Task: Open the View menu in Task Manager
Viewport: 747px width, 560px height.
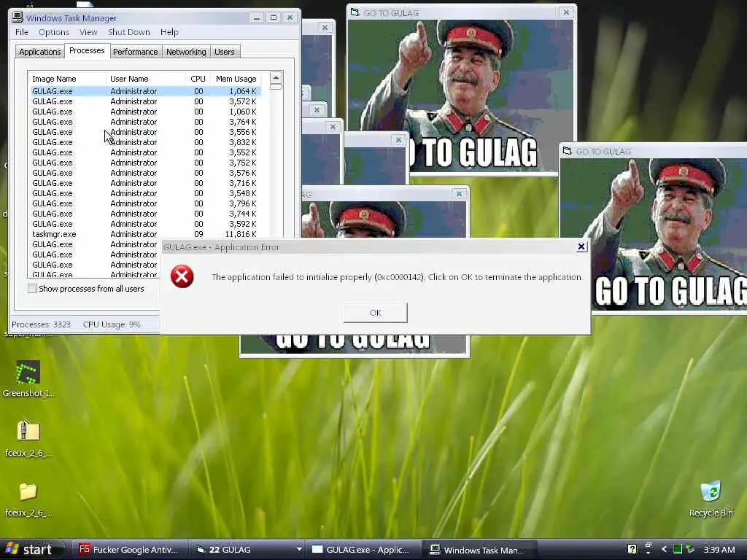Action: (x=88, y=32)
